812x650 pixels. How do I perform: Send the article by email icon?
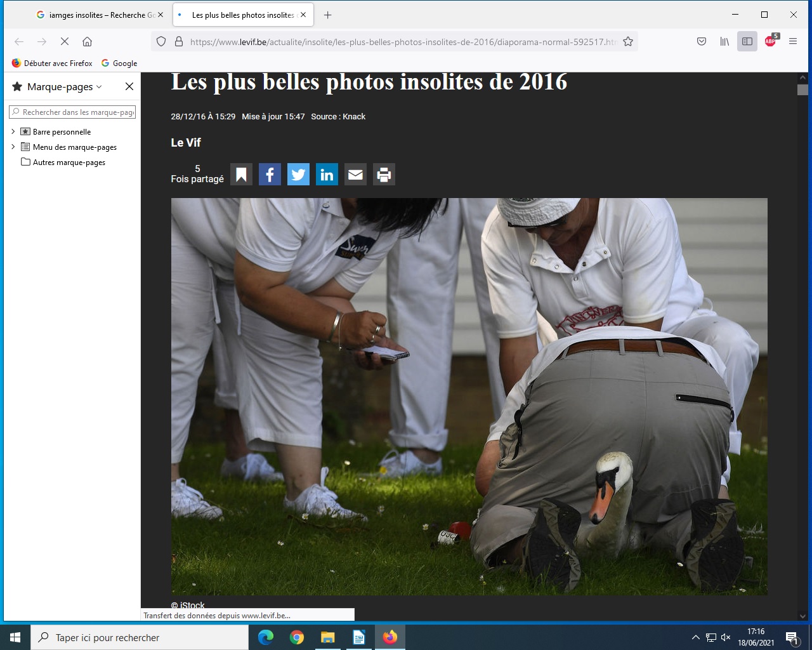point(355,175)
